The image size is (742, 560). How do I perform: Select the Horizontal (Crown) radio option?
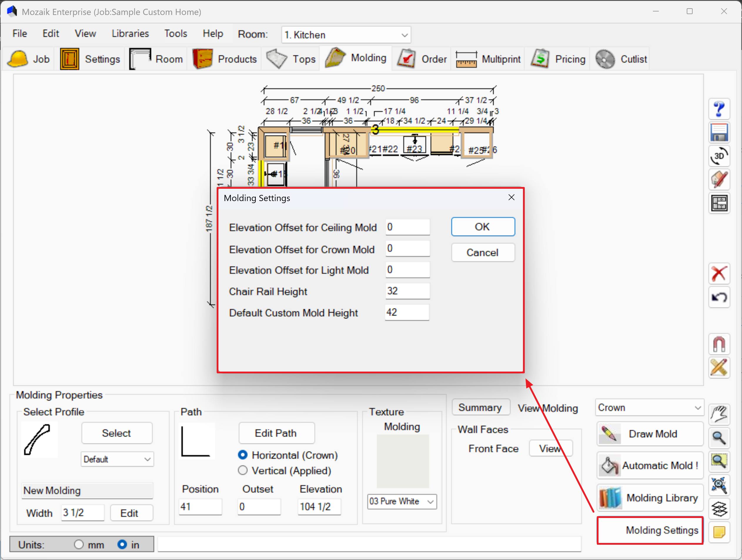243,455
